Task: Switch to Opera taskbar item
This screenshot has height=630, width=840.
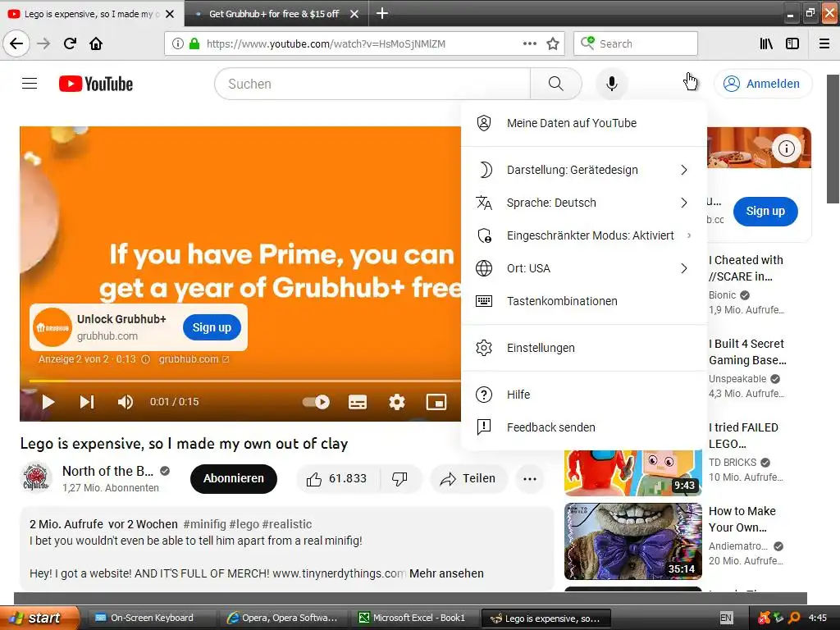Action: [284, 618]
